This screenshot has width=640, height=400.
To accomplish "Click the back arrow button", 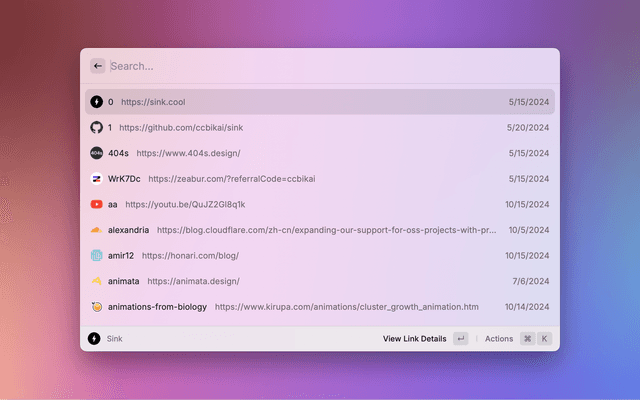I will click(97, 66).
